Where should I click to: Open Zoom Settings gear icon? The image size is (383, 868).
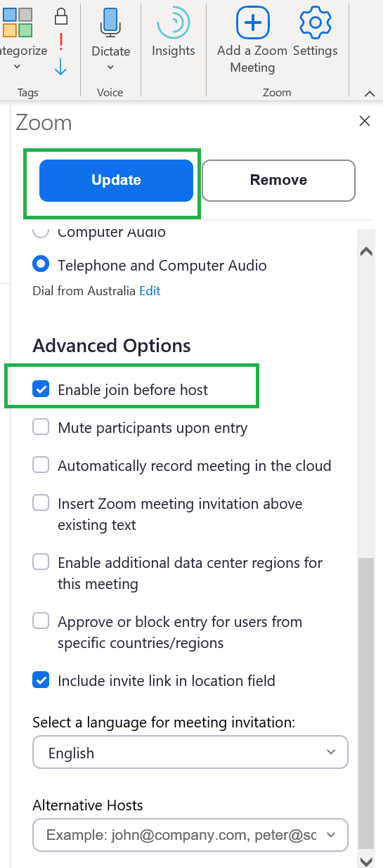coord(316,22)
